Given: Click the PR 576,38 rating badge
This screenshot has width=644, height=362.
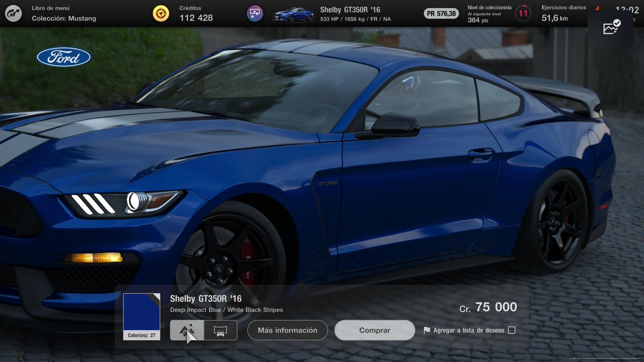Looking at the screenshot, I should [441, 13].
